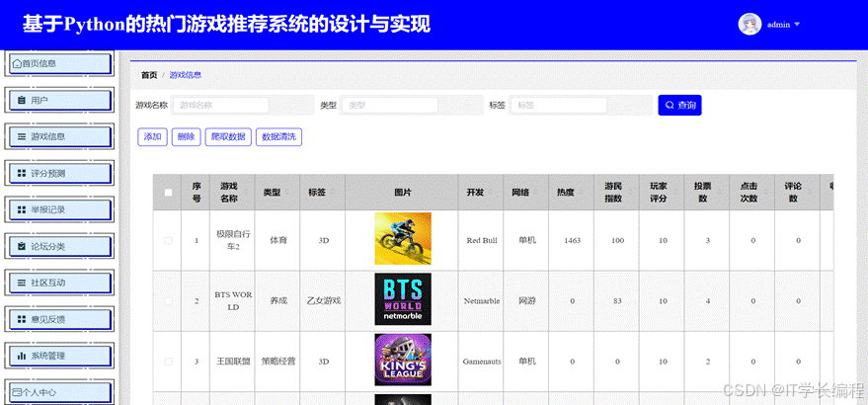This screenshot has height=405, width=868.
Task: Click the admin avatar picture
Action: (x=750, y=24)
